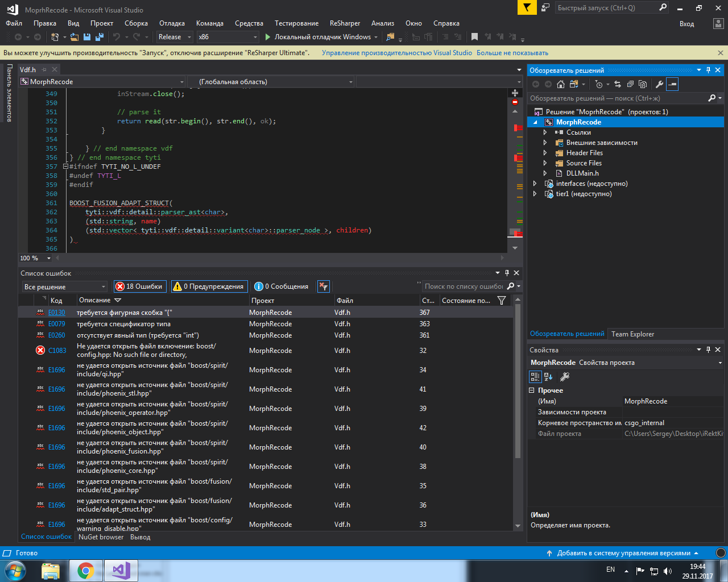Click collapse all icon in Solution Explorer

[x=630, y=84]
